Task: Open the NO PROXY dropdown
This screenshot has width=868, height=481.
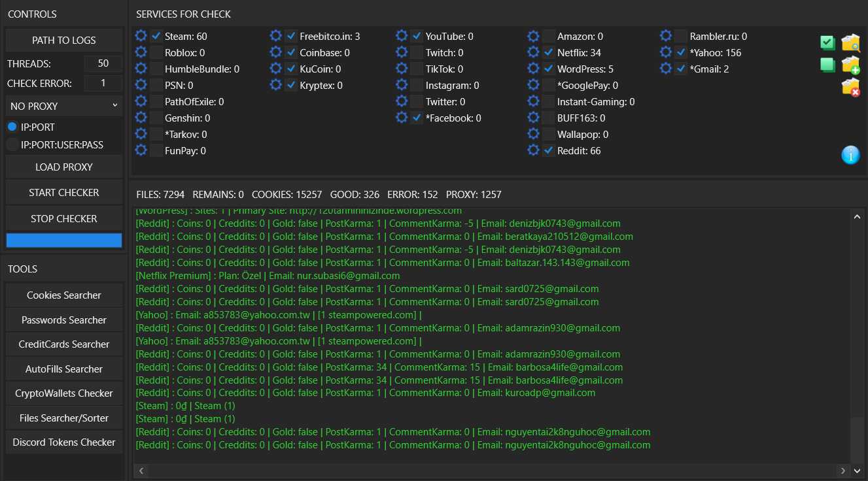Action: [x=64, y=106]
